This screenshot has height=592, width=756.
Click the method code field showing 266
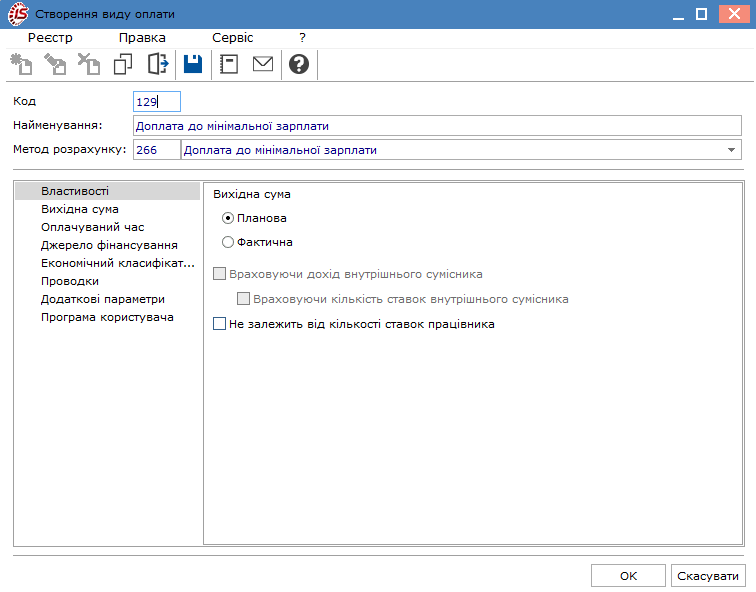click(x=157, y=150)
